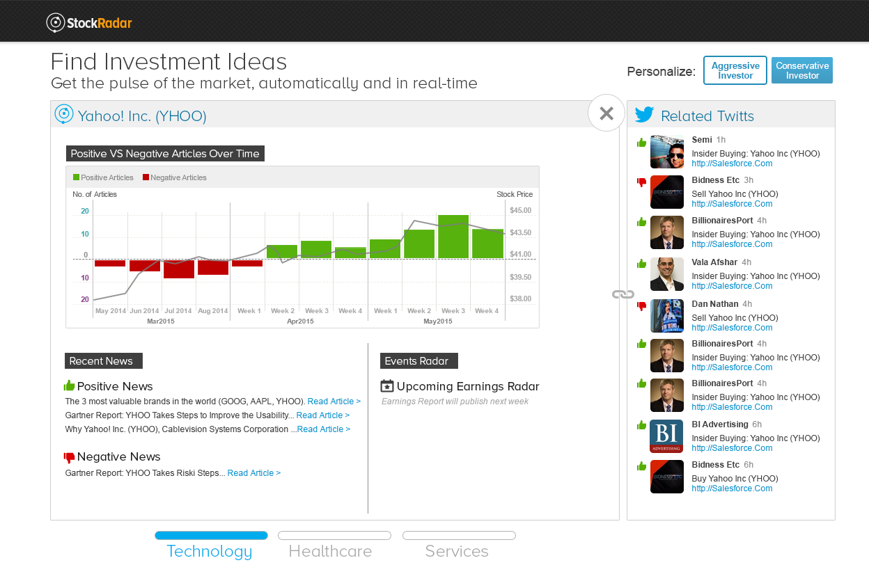The height and width of the screenshot is (588, 869).
Task: Click the Upcoming Earnings calendar icon
Action: [x=387, y=386]
